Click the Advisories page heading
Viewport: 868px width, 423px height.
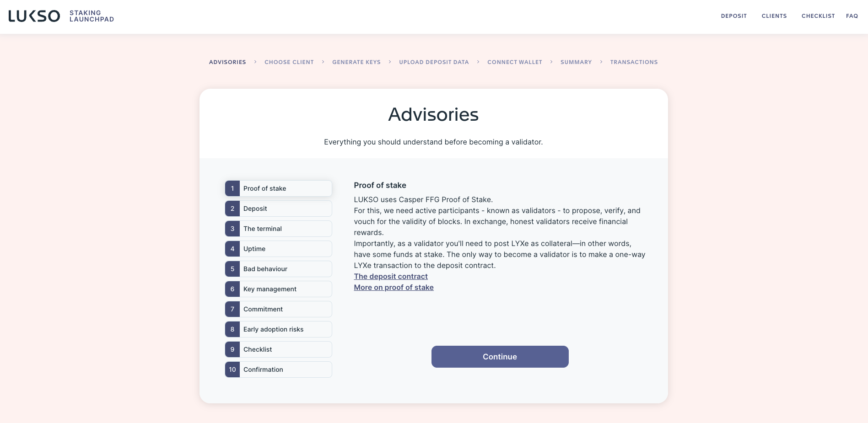pos(433,114)
